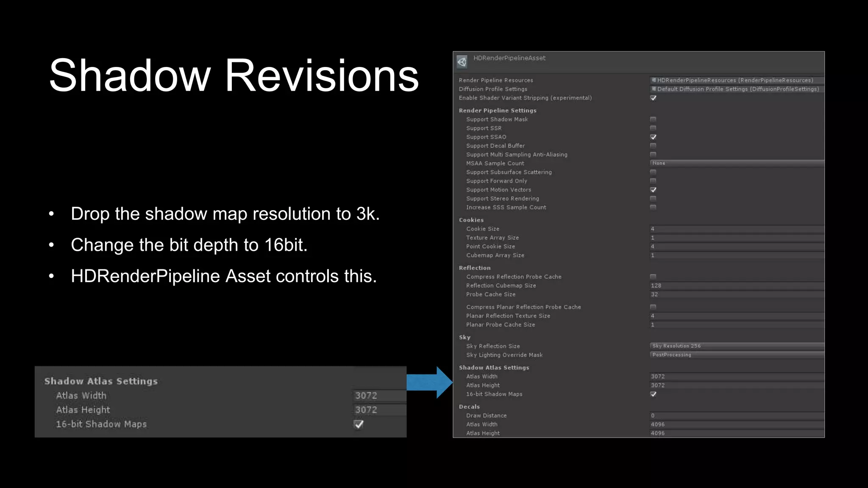The image size is (868, 488).
Task: Click the HDRenderPipelineAsset title text
Action: 509,58
